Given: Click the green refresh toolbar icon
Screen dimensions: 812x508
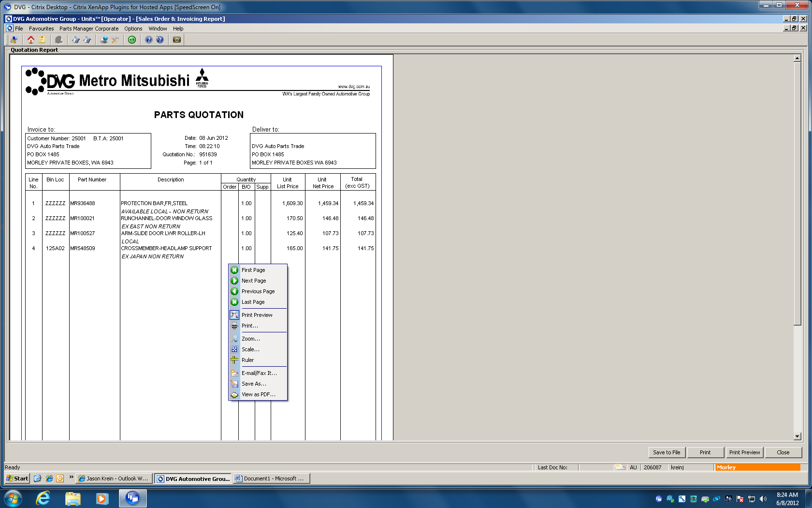Looking at the screenshot, I should [132, 40].
